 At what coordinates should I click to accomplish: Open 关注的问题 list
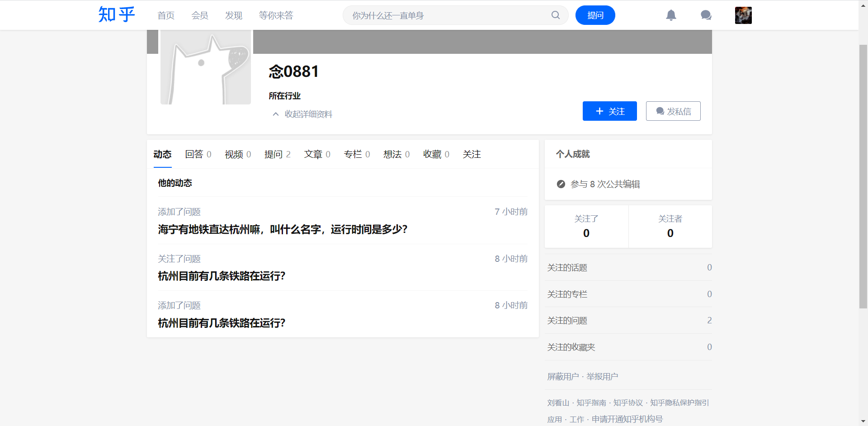point(629,321)
